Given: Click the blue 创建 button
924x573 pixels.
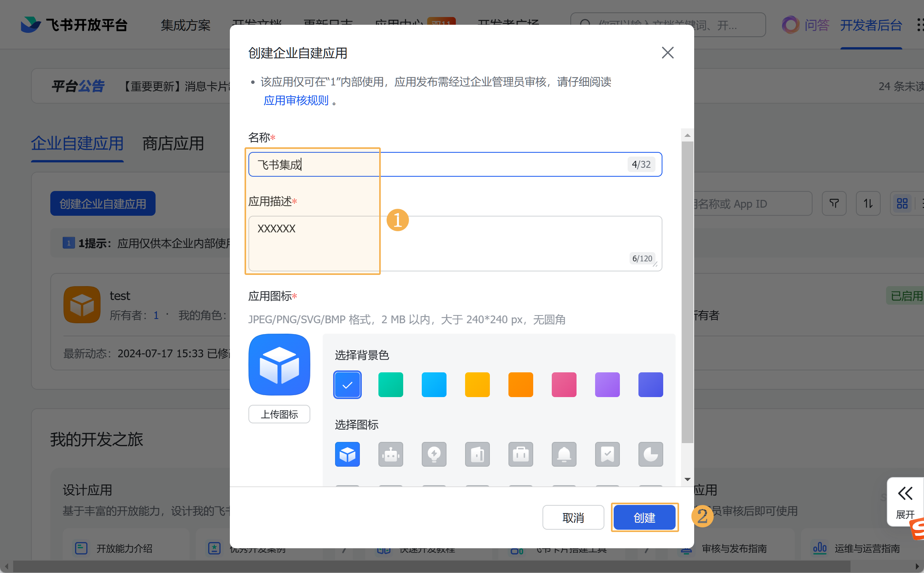Looking at the screenshot, I should (644, 517).
